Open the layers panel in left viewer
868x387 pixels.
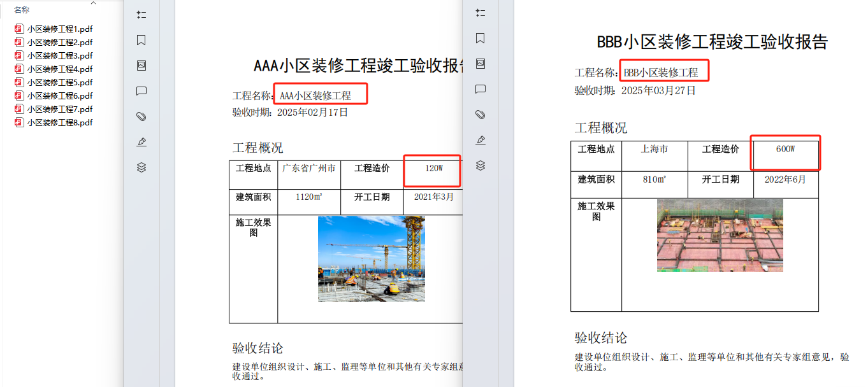pos(141,167)
